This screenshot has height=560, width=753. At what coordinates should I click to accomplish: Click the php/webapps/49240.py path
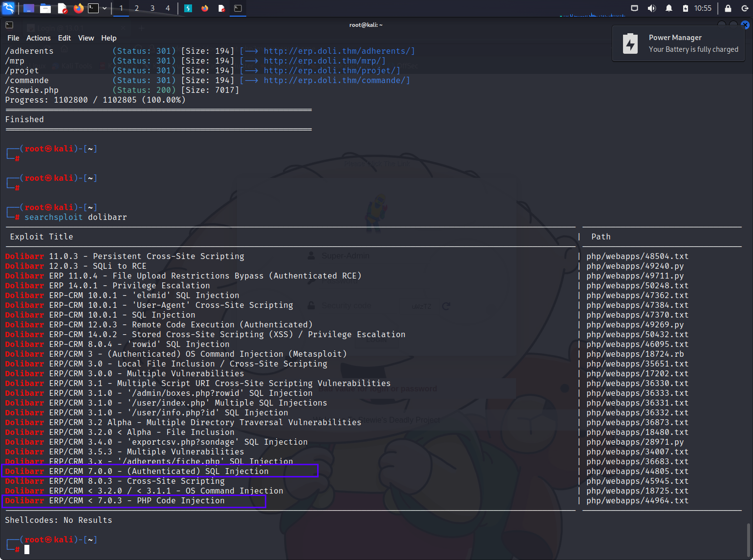pos(635,266)
